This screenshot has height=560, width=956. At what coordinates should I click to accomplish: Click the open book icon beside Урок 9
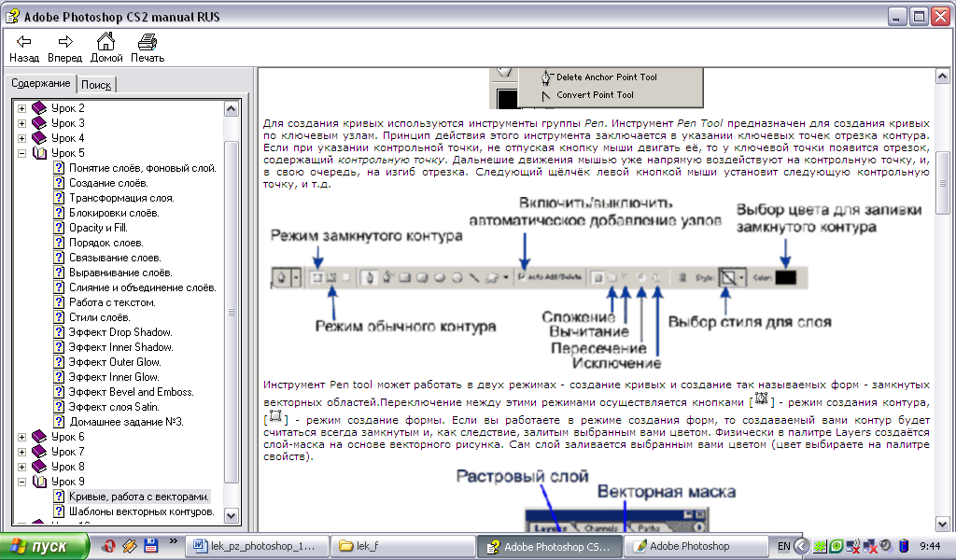tap(39, 482)
